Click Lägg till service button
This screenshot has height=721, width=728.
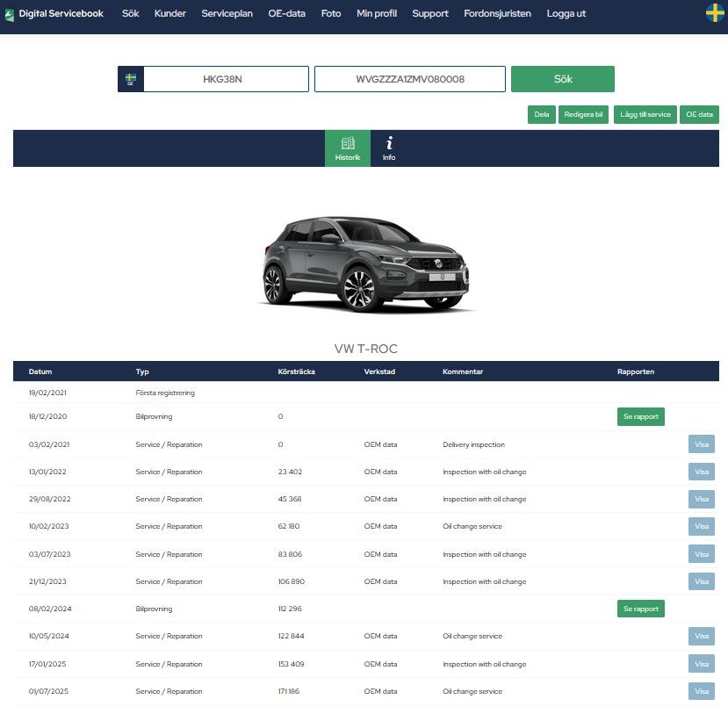[645, 114]
